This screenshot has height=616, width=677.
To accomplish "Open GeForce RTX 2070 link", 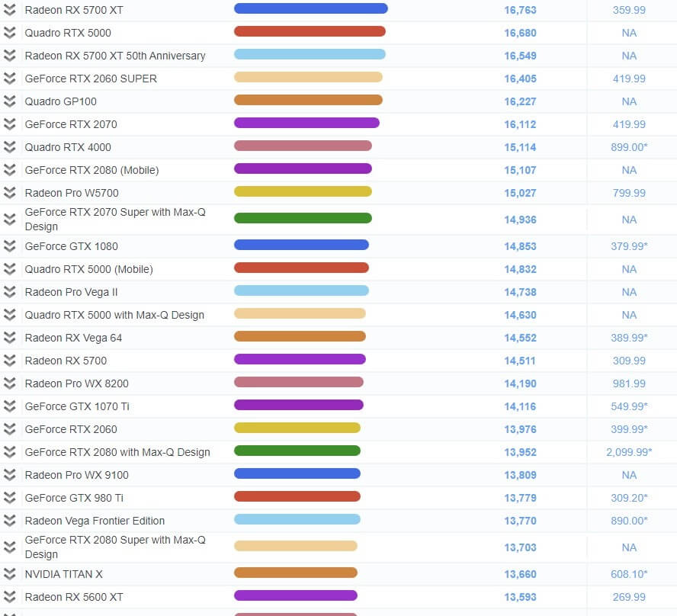I will coord(71,124).
